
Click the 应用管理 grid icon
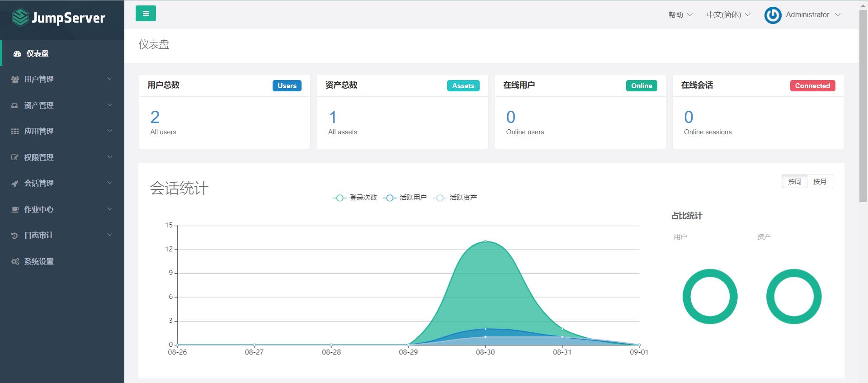click(15, 132)
